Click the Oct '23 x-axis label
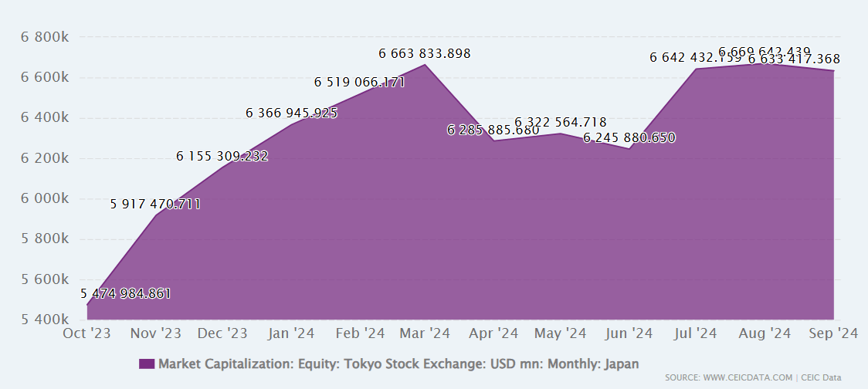 point(86,333)
